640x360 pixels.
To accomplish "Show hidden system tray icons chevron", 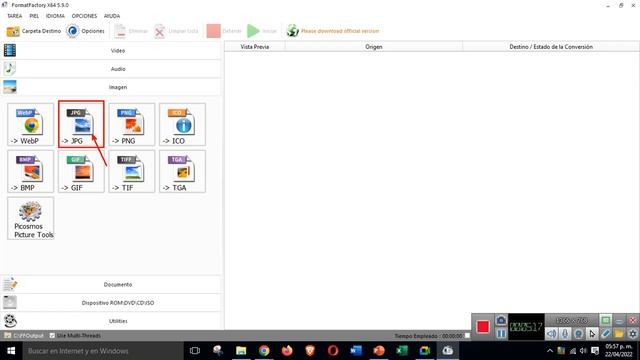I will (550, 351).
